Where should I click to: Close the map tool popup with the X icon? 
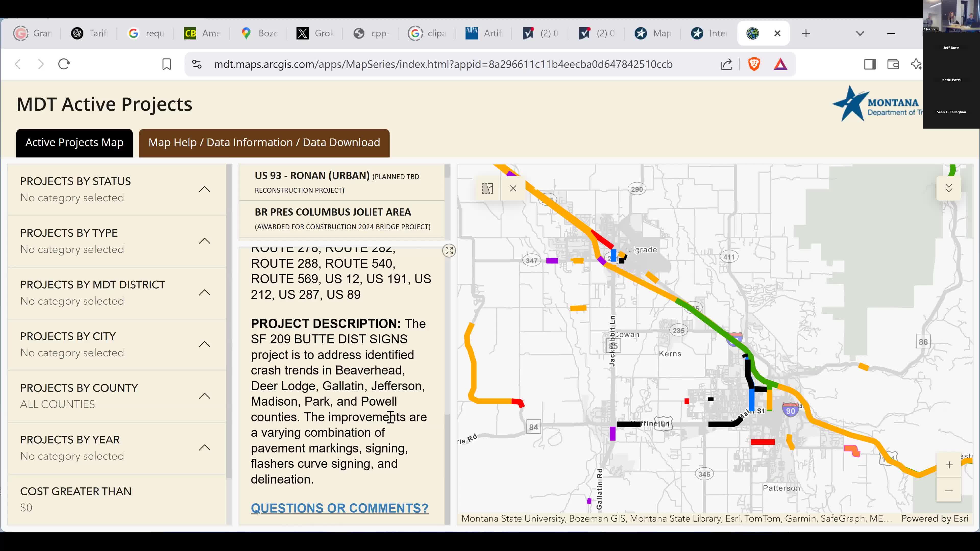point(513,188)
